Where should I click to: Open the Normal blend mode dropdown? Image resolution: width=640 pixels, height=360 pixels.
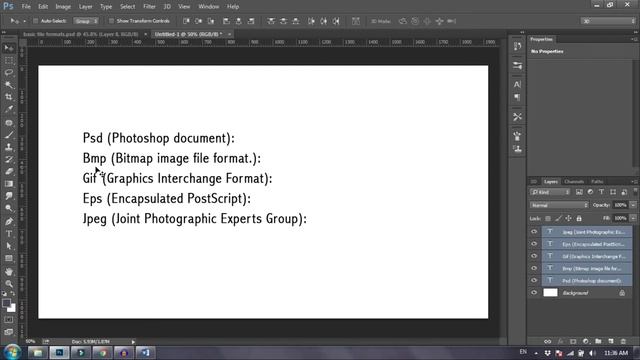click(x=559, y=205)
